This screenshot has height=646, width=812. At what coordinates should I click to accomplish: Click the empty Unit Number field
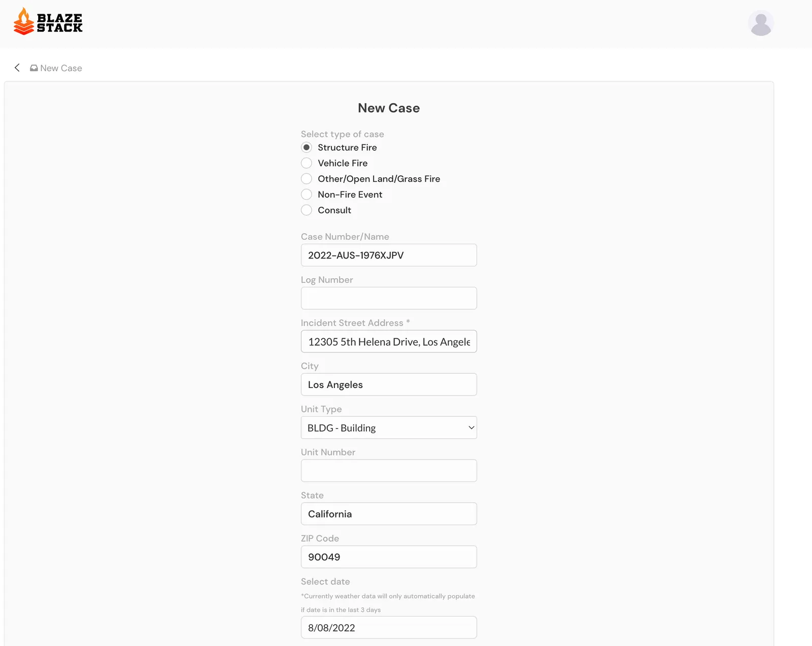click(389, 470)
